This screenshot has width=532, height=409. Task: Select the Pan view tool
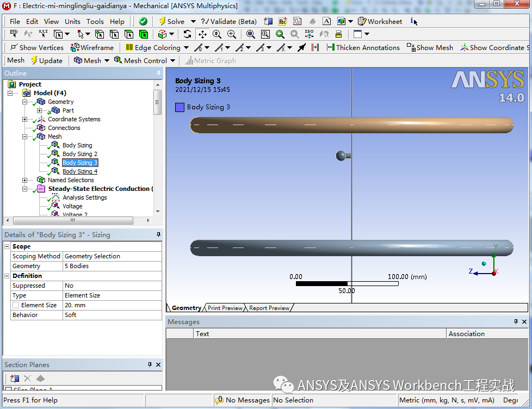(202, 34)
